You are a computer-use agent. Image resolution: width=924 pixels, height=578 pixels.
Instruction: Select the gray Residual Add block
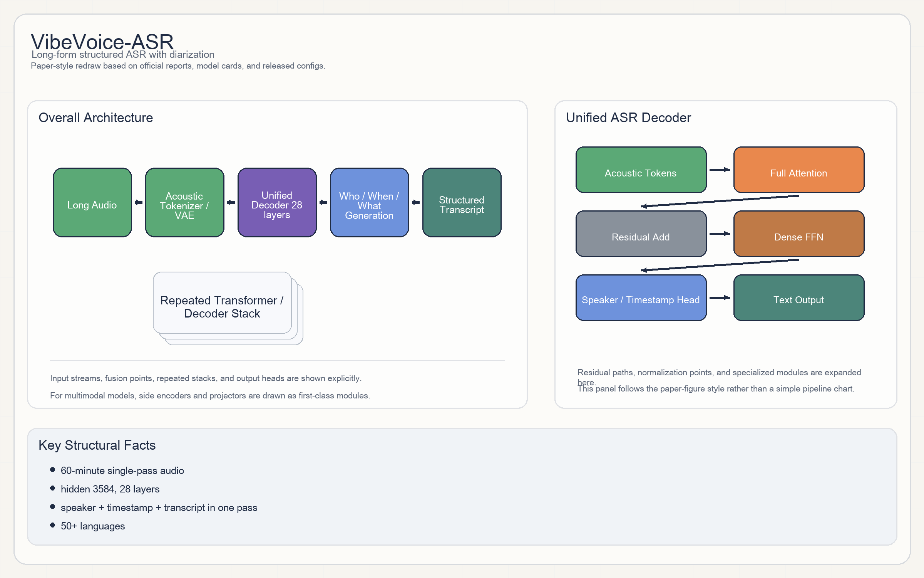tap(641, 234)
